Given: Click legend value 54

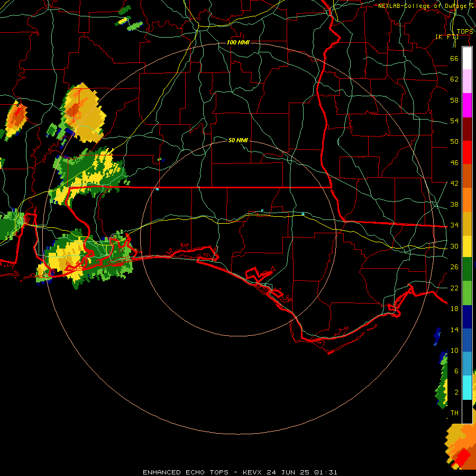Looking at the screenshot, I should click(454, 121).
